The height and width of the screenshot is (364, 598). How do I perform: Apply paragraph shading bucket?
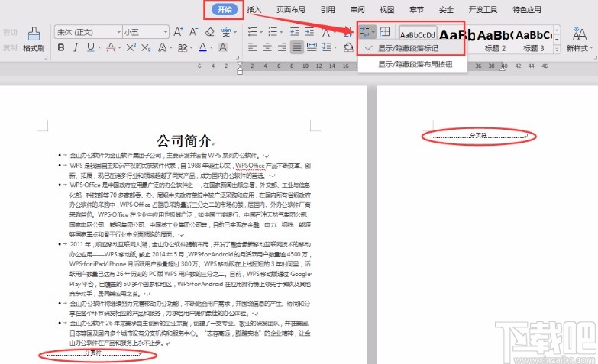click(348, 47)
